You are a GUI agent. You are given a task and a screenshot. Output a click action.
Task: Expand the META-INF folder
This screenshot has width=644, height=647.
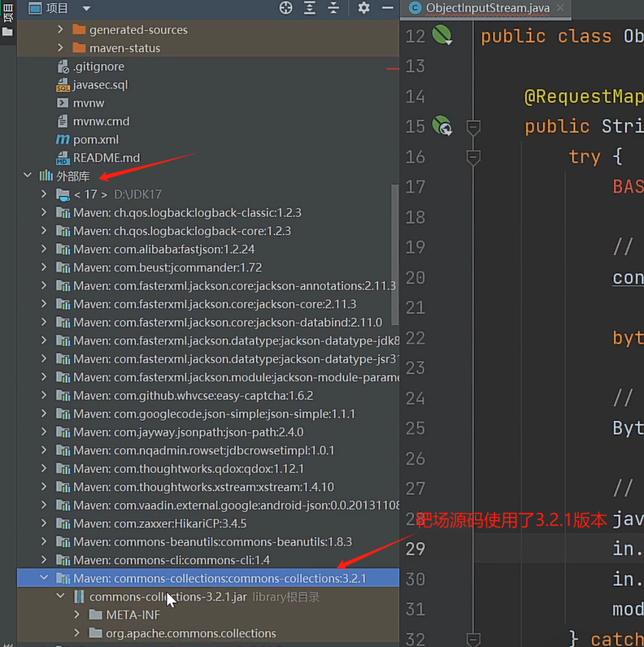(77, 615)
